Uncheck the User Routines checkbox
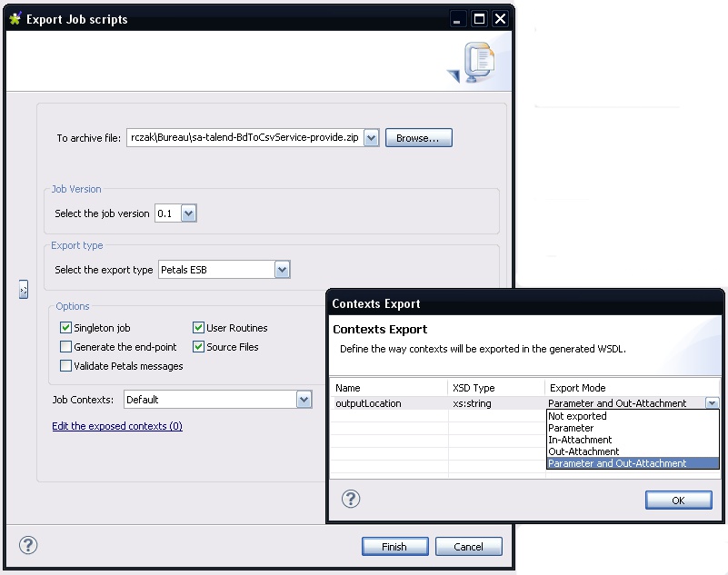This screenshot has width=728, height=575. [198, 328]
